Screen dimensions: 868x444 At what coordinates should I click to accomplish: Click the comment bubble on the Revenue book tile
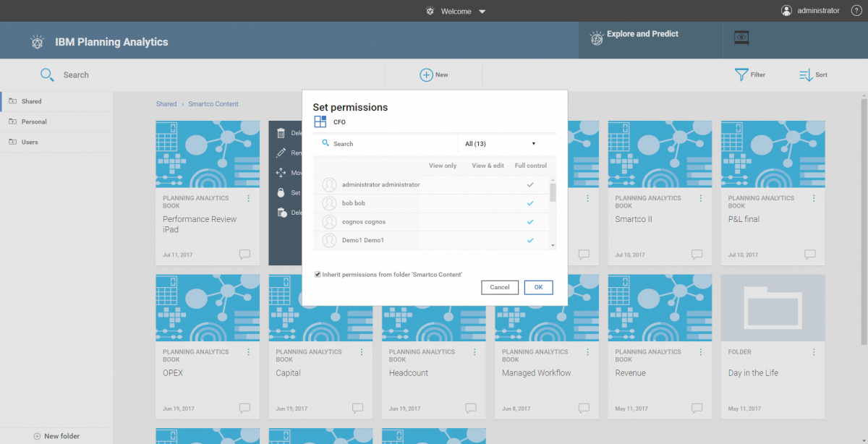click(x=697, y=408)
